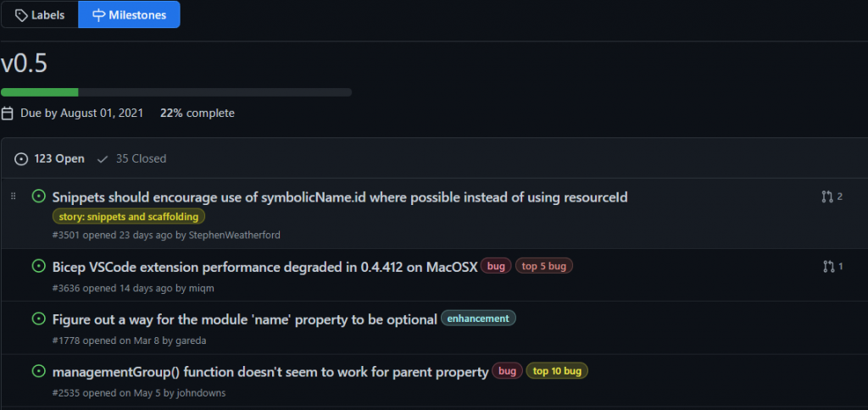Open the Bicep VSCode performance degraded issue
Viewport: 868px width, 410px height.
pyautogui.click(x=264, y=266)
